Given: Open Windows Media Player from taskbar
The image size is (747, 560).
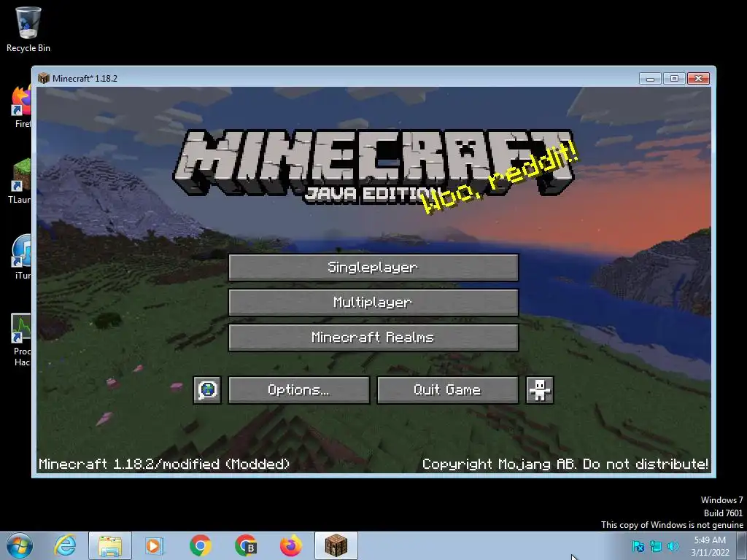Looking at the screenshot, I should [x=155, y=545].
